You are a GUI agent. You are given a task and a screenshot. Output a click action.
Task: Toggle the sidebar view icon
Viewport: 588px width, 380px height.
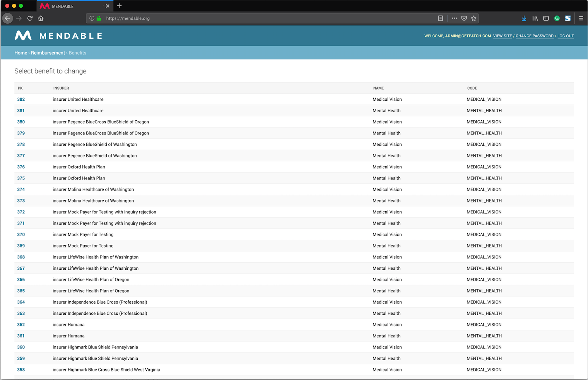pyautogui.click(x=546, y=18)
